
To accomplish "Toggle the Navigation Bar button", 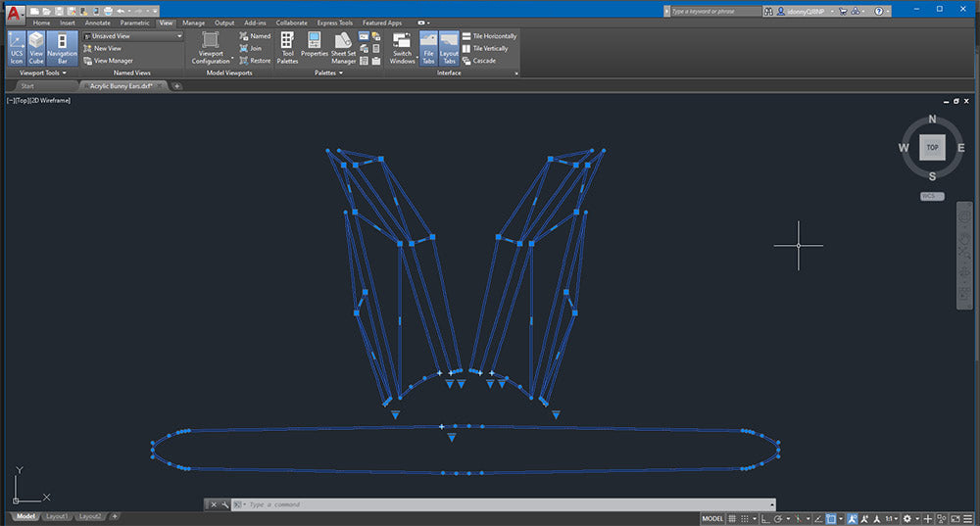I will click(x=62, y=47).
